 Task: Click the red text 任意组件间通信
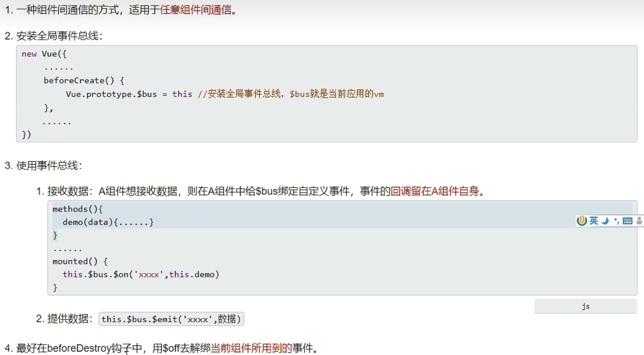[196, 10]
